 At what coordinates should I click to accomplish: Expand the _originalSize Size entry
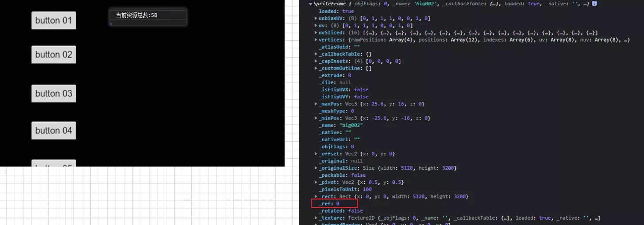316,168
